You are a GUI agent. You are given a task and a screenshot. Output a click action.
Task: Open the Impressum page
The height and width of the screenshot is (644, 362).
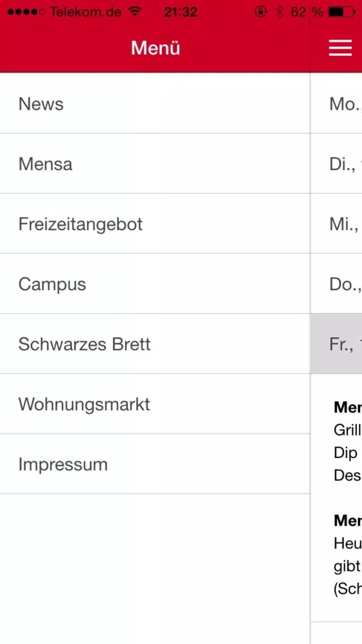[155, 464]
